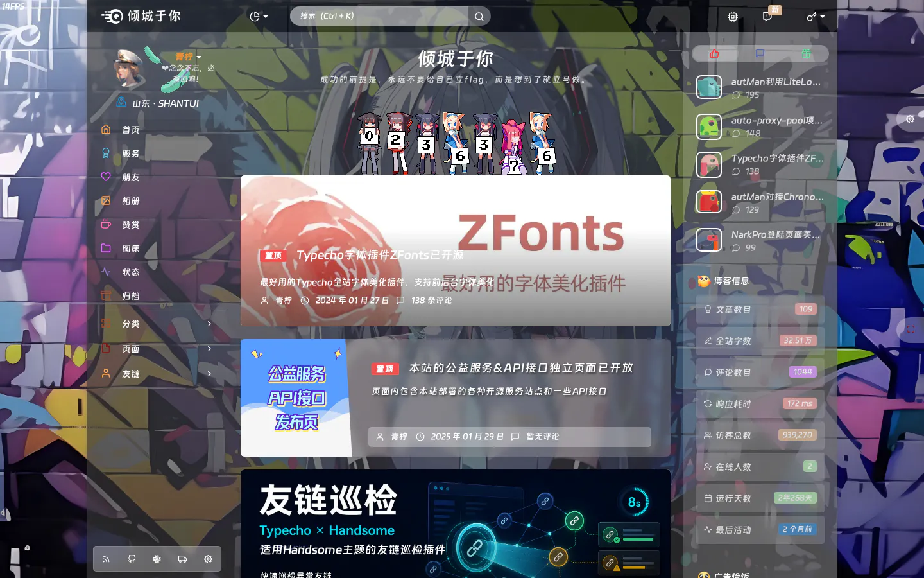
Task: Switch to the blue comments tab
Action: pyautogui.click(x=760, y=54)
